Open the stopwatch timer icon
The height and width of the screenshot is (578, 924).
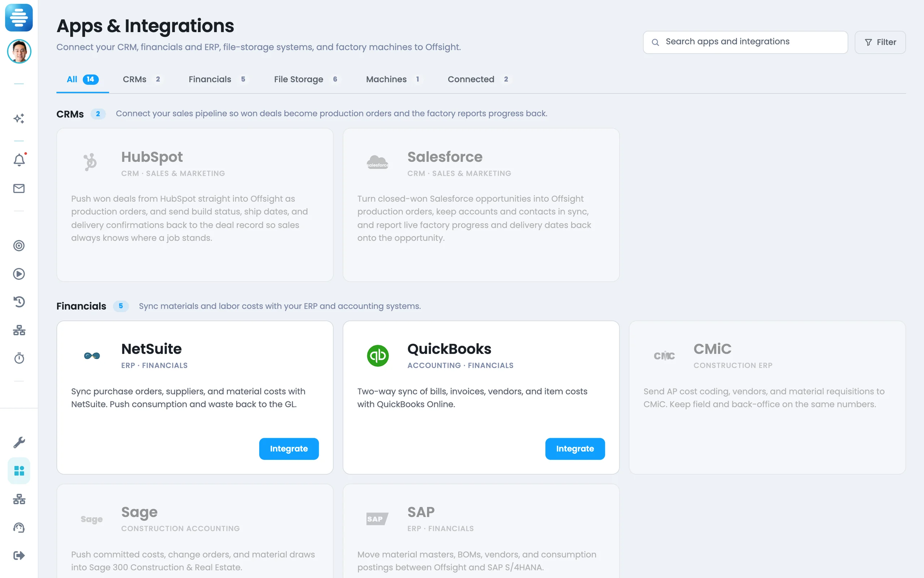pos(19,358)
